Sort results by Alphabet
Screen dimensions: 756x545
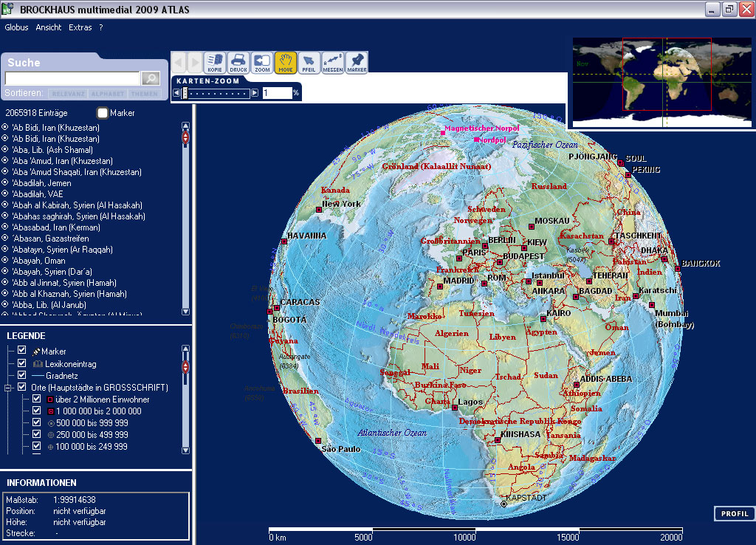[x=107, y=94]
